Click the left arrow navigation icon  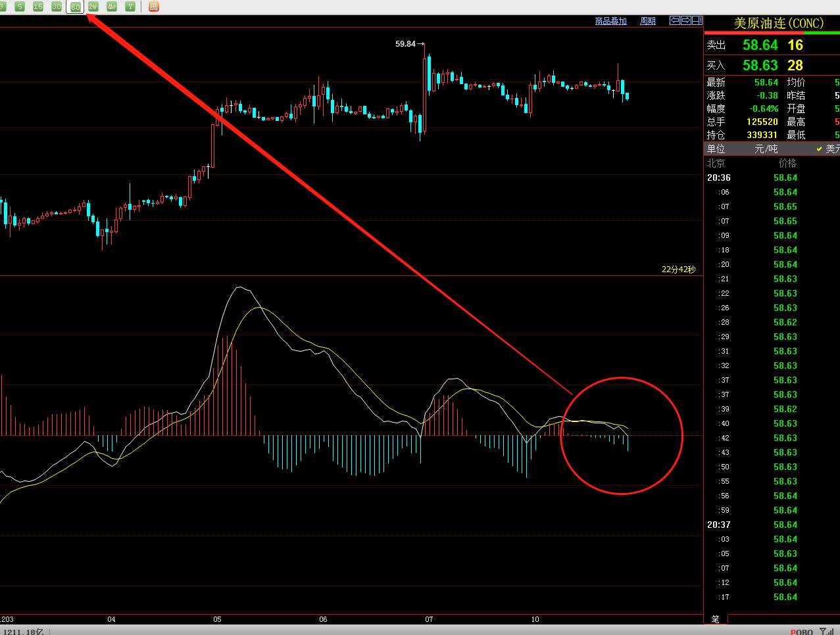coord(675,20)
